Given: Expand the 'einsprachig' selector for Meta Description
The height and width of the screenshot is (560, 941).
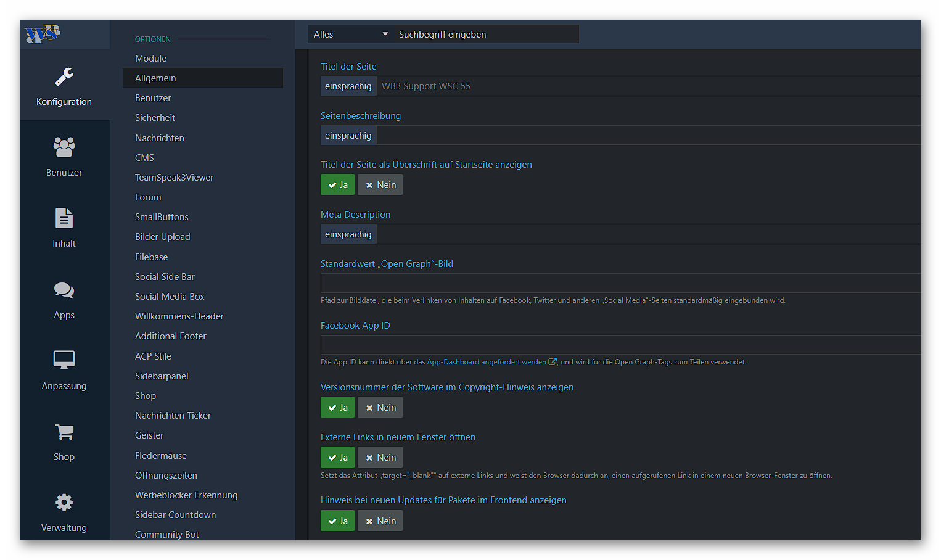Looking at the screenshot, I should 348,234.
